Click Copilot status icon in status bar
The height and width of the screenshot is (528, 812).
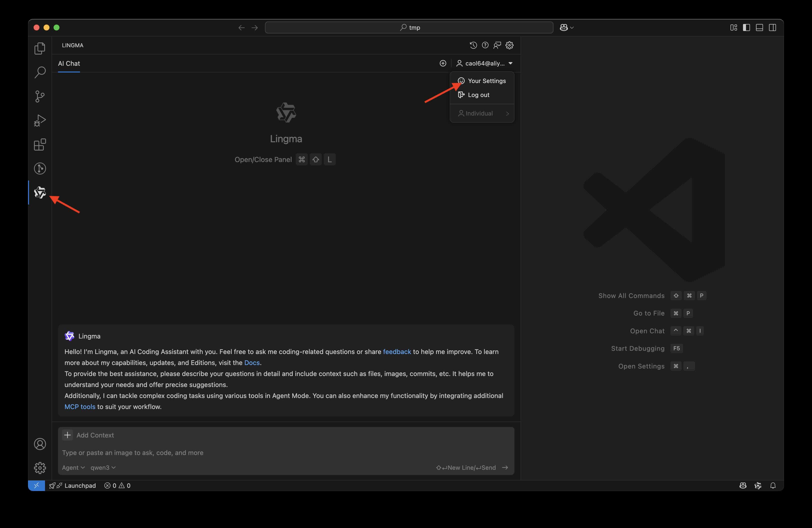coord(743,485)
